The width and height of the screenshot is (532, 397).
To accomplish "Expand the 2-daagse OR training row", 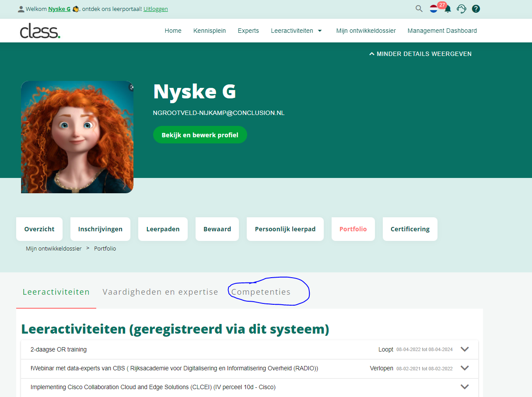I will [x=465, y=349].
